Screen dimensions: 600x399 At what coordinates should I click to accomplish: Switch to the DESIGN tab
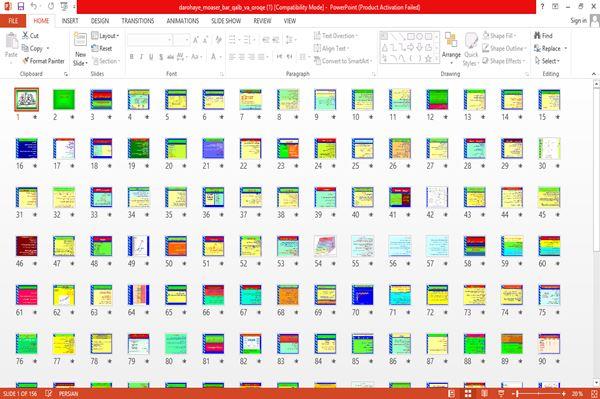(x=100, y=21)
